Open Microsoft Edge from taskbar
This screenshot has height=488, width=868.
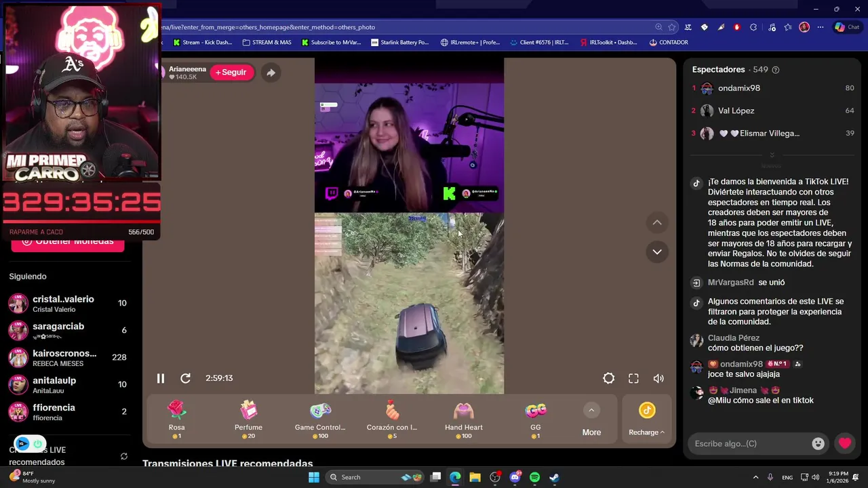tap(455, 477)
